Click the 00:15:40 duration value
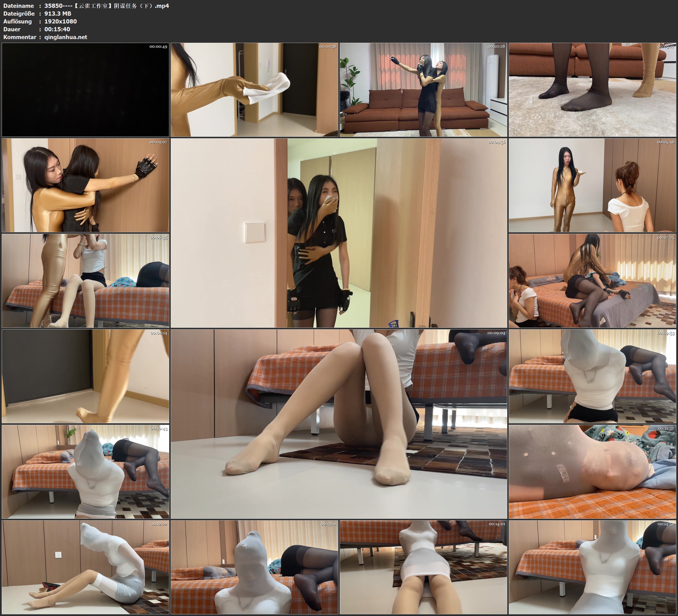 tap(57, 29)
